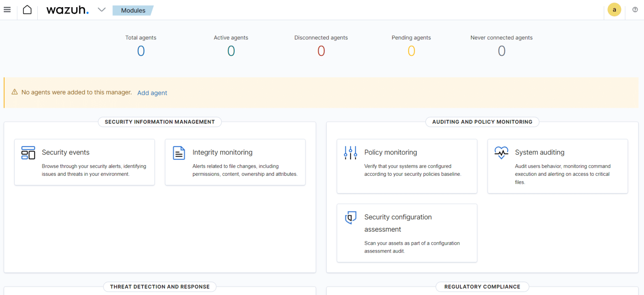
Task: Open the Integrity monitoring title
Action: [222, 152]
